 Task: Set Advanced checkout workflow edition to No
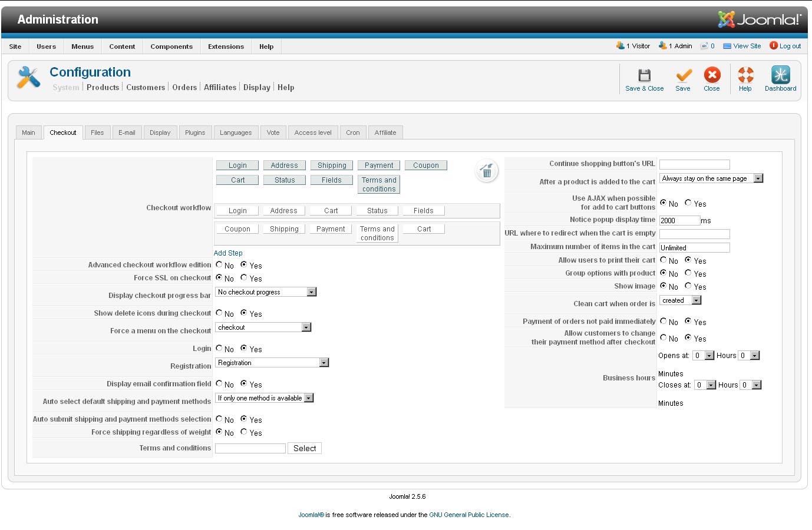point(219,264)
